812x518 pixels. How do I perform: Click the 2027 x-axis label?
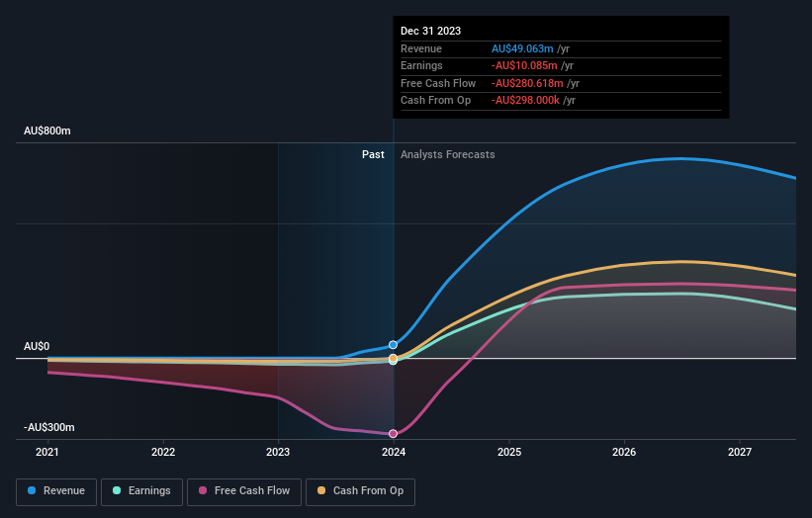point(740,452)
